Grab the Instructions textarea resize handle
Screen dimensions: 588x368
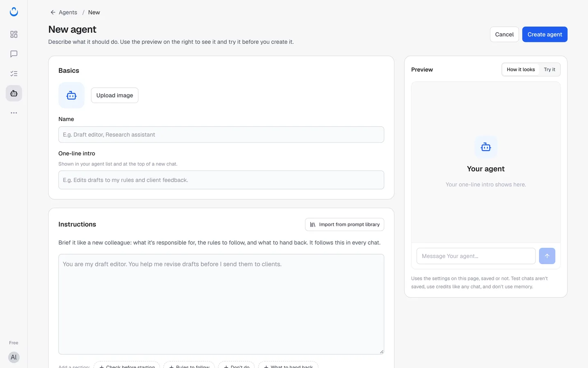381,352
